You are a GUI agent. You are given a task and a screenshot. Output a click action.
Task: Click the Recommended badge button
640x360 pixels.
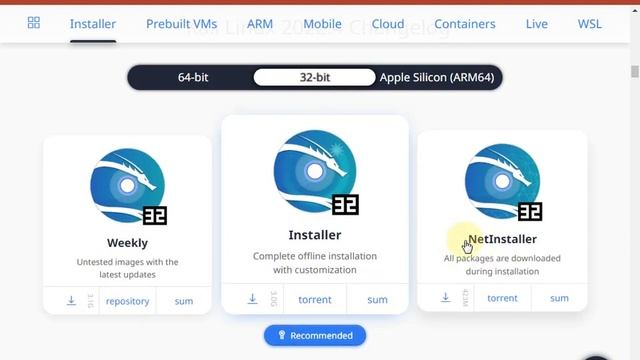(315, 336)
